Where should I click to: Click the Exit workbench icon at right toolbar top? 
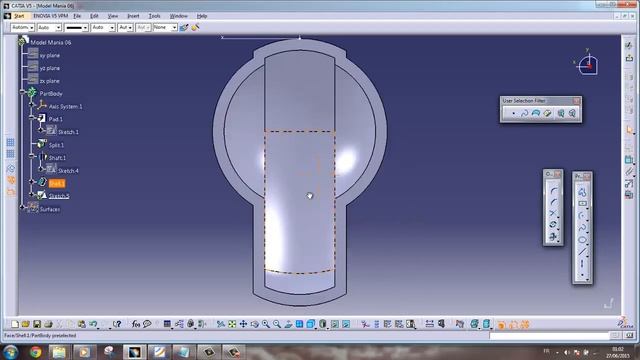[x=629, y=58]
